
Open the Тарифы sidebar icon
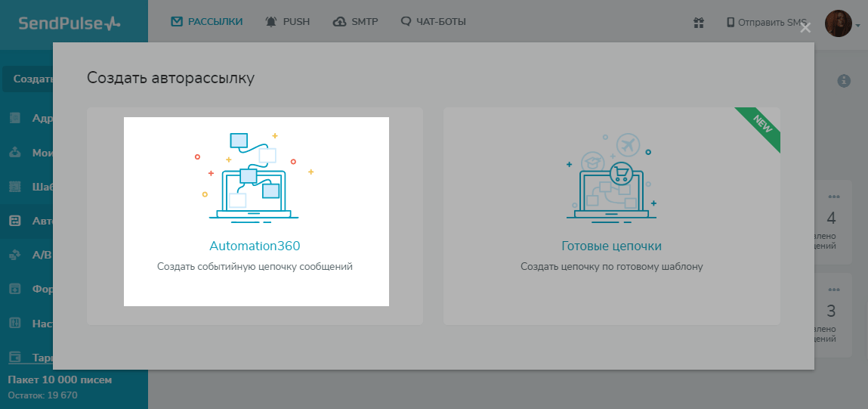pyautogui.click(x=15, y=357)
